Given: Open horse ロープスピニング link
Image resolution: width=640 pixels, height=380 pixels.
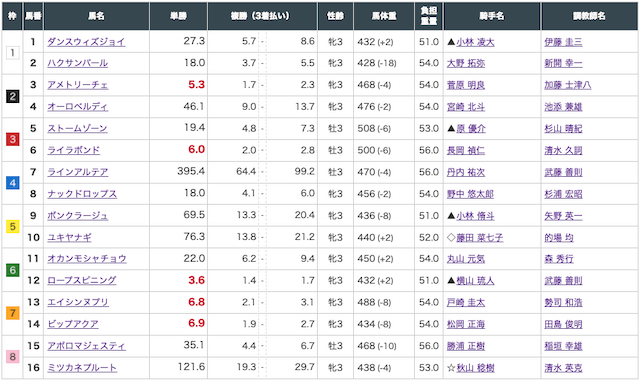Looking at the screenshot, I should (82, 280).
